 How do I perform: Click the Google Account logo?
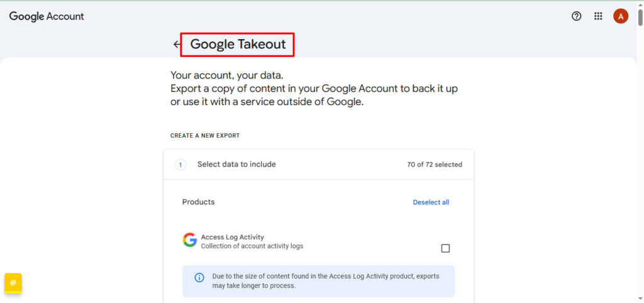click(47, 16)
